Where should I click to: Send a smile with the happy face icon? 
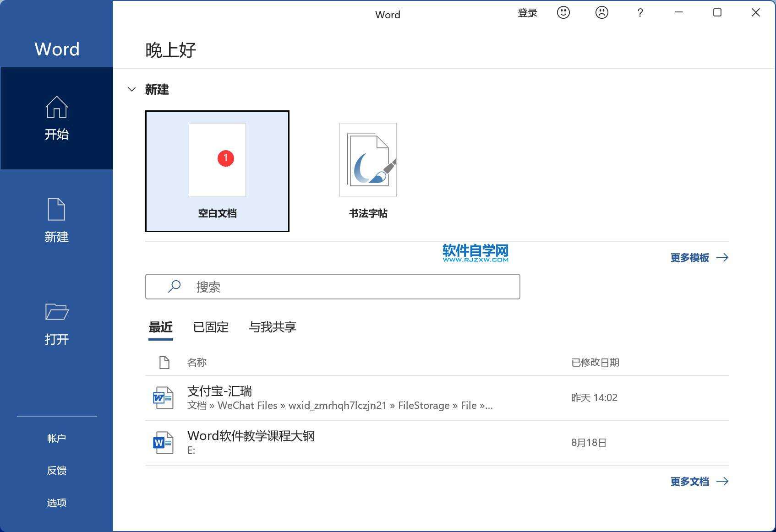pyautogui.click(x=563, y=13)
